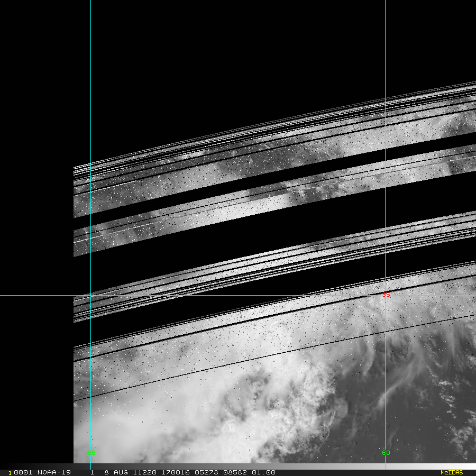Click crossing of 65 and 35 gridlines
476x476 pixels.
point(91,295)
